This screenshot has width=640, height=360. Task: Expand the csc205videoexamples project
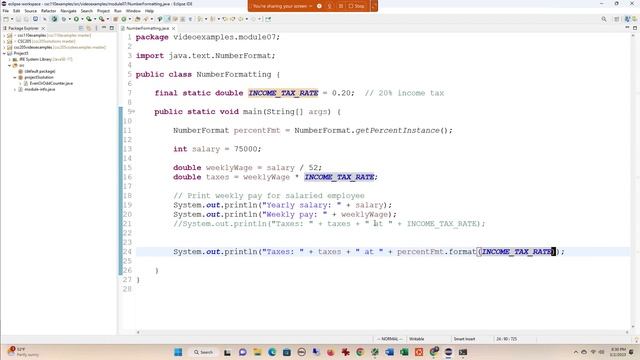tap(4, 47)
